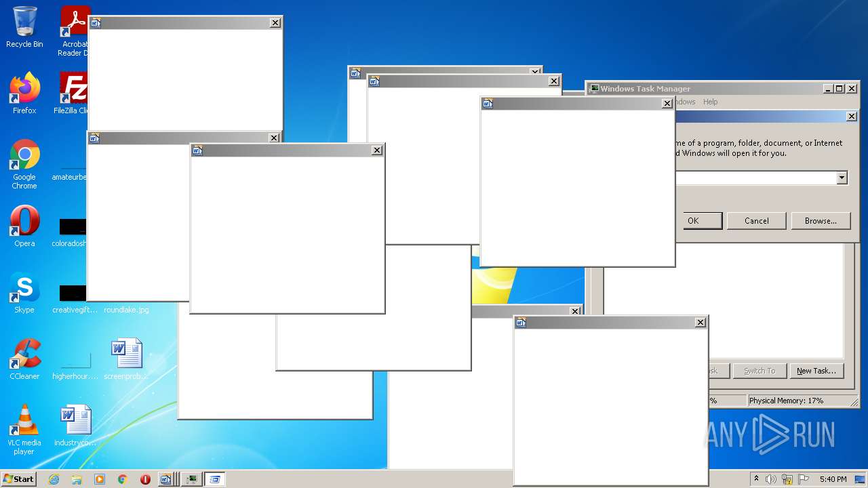This screenshot has height=488, width=868.
Task: Select the industryco... Word document on desktop
Action: (x=75, y=426)
